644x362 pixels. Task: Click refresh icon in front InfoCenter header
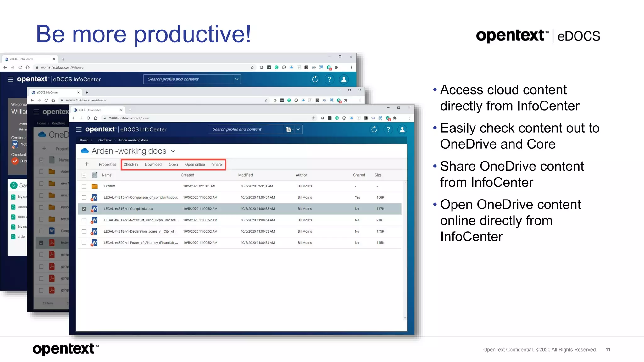point(374,129)
